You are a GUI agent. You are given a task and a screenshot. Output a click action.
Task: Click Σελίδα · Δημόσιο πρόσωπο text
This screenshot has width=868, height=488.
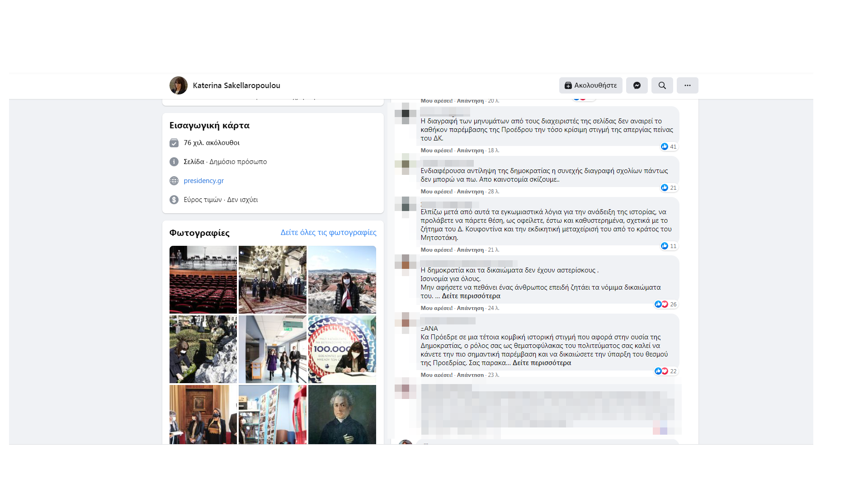pyautogui.click(x=225, y=162)
